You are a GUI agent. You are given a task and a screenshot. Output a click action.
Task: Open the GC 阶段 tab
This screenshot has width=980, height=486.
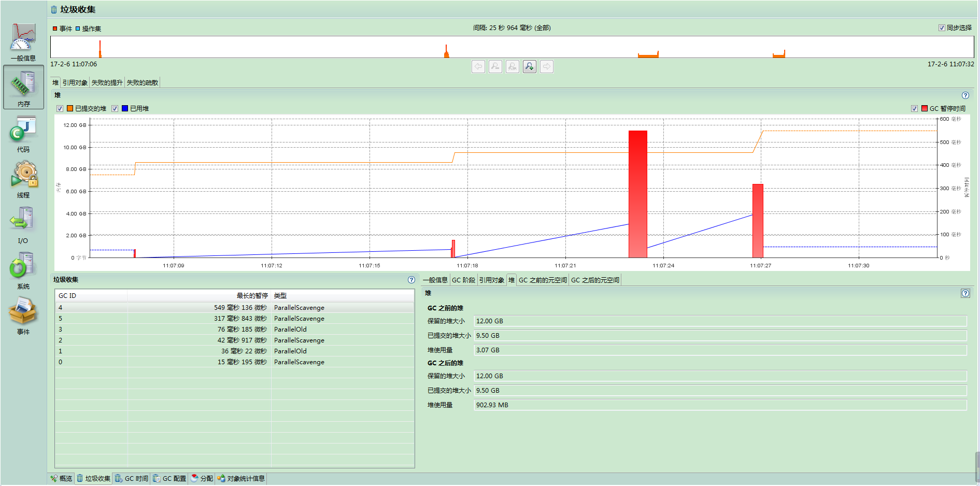[x=463, y=280]
